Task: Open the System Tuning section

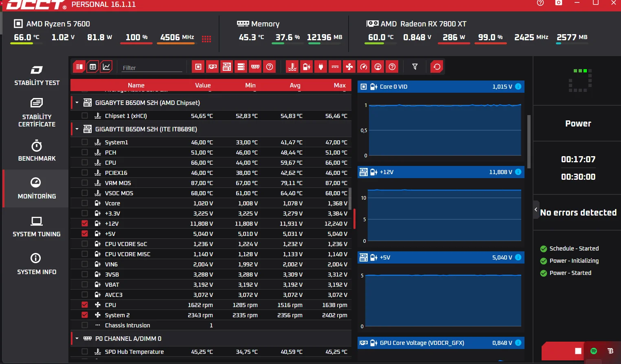Action: click(37, 227)
